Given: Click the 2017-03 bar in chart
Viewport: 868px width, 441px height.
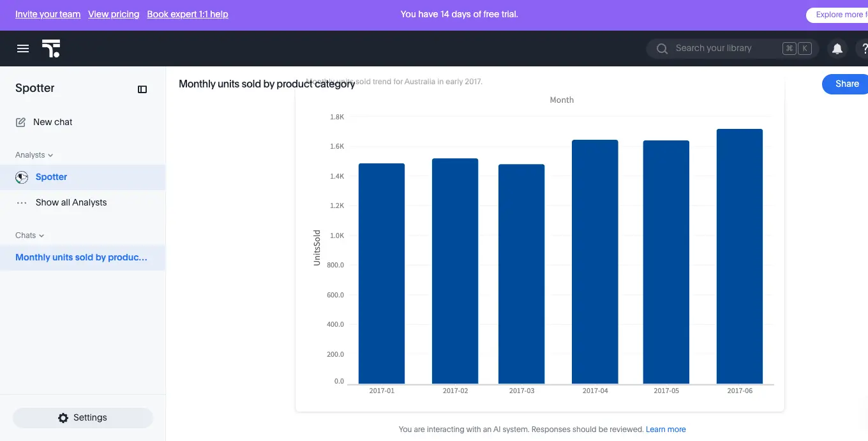Looking at the screenshot, I should click(521, 274).
